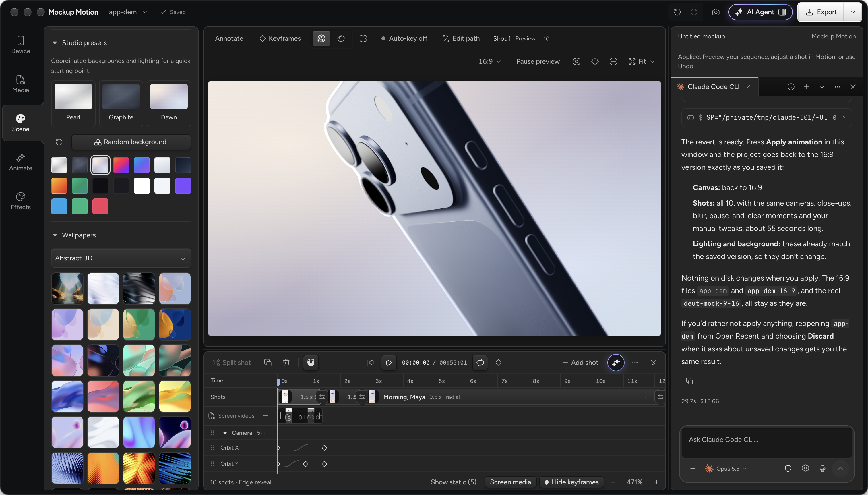868x495 pixels.
Task: Toggle Auto-key off setting
Action: [404, 38]
